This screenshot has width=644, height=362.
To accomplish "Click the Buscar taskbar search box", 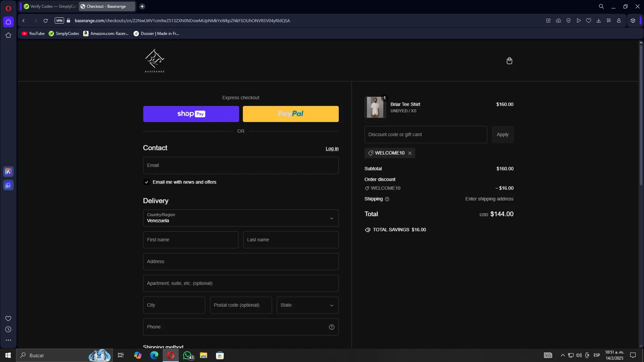I will pyautogui.click(x=64, y=356).
